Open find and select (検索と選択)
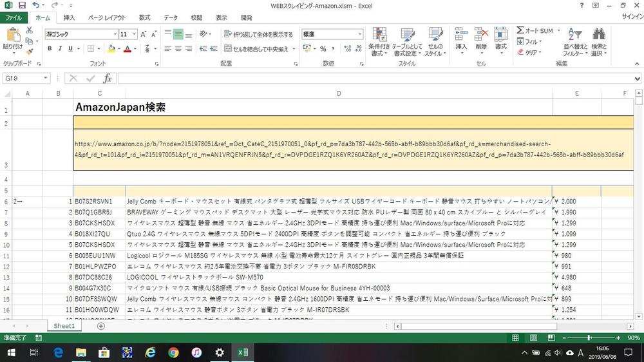 599,42
